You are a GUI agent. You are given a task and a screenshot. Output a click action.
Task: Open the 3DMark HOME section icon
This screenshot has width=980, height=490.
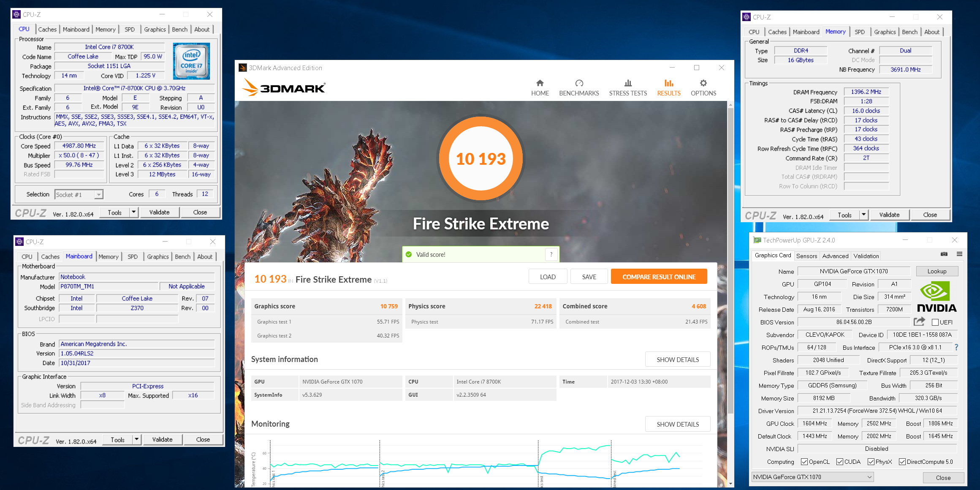[x=540, y=83]
